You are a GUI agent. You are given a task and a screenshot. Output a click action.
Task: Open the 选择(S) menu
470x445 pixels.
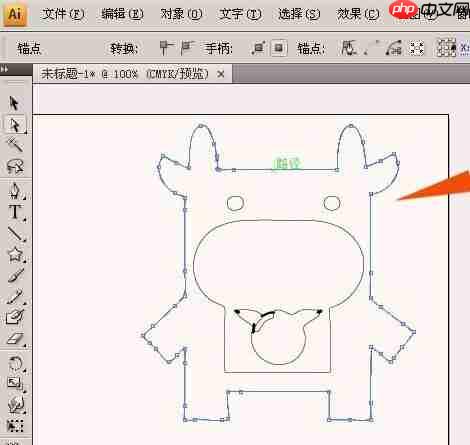tap(299, 14)
